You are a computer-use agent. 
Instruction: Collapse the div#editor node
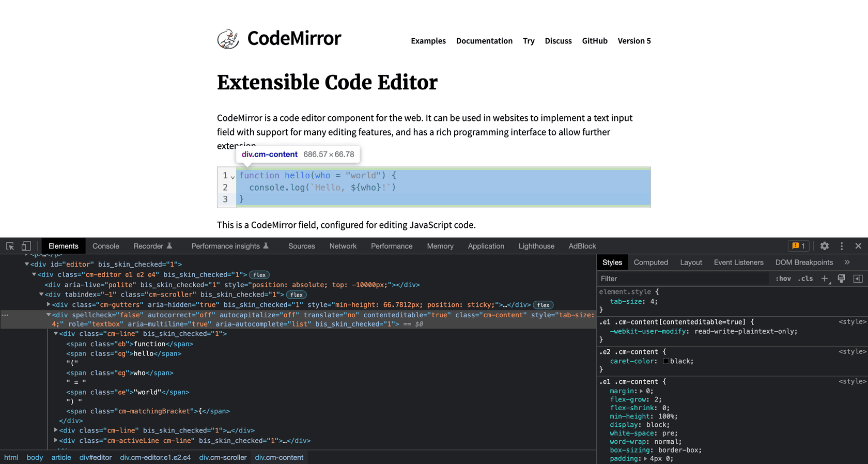point(27,264)
